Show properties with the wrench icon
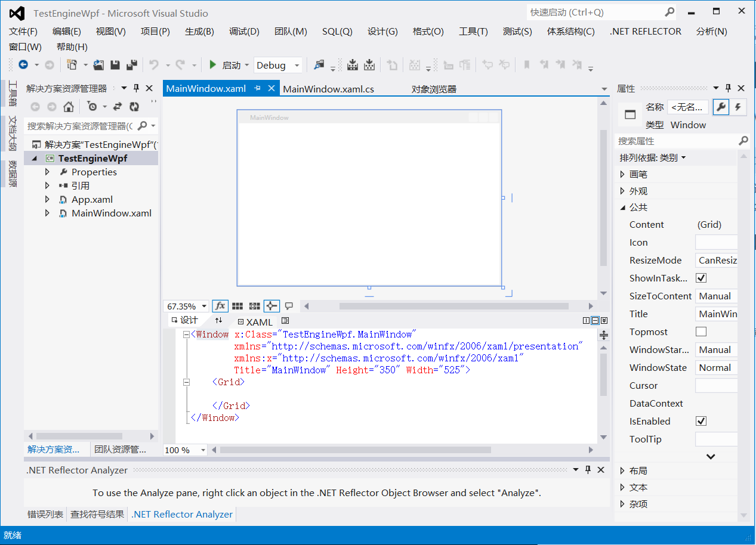 [721, 107]
